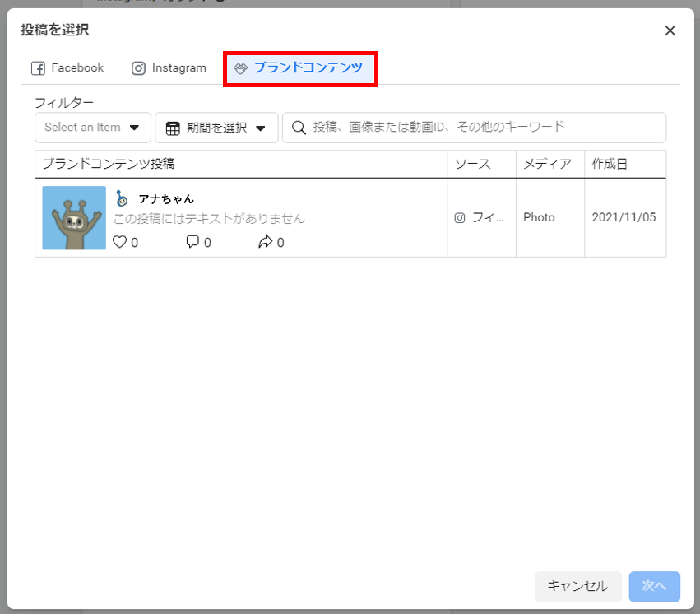700x614 pixels.
Task: Close the 投稿を選択 dialog with X
Action: [x=670, y=30]
